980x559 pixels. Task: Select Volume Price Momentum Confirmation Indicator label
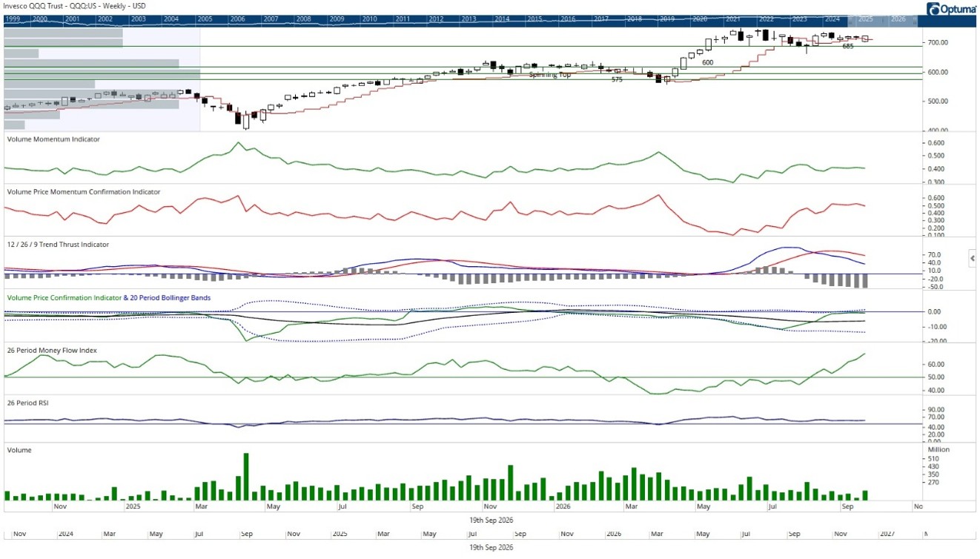[83, 192]
